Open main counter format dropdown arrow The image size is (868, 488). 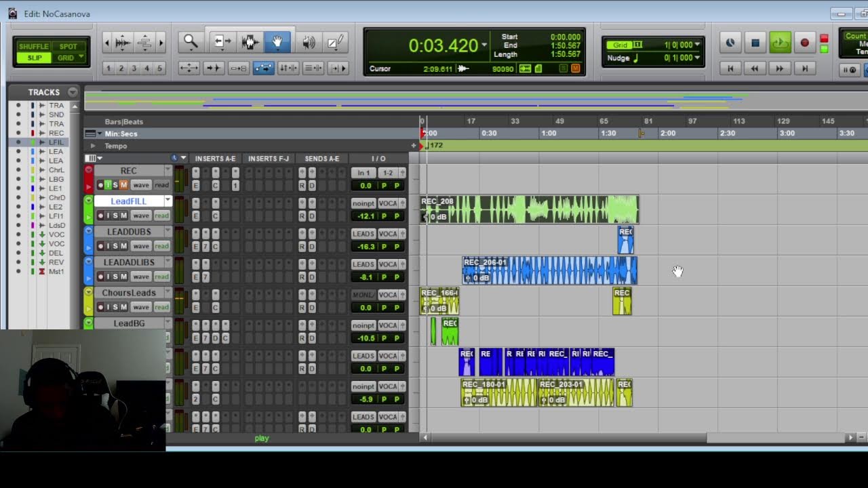coord(484,45)
